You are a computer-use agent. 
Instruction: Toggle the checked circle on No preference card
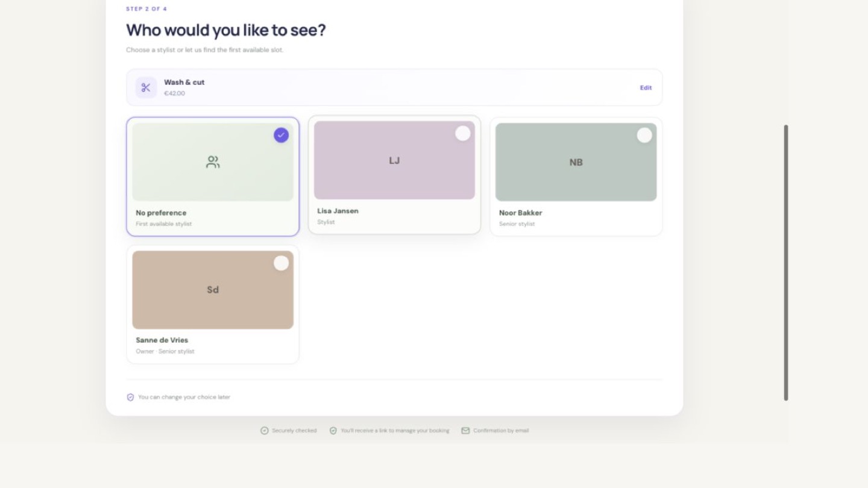(281, 135)
